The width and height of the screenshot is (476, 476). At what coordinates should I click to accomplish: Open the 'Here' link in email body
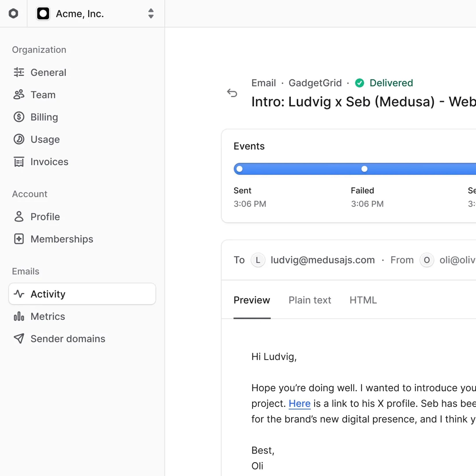tap(299, 403)
